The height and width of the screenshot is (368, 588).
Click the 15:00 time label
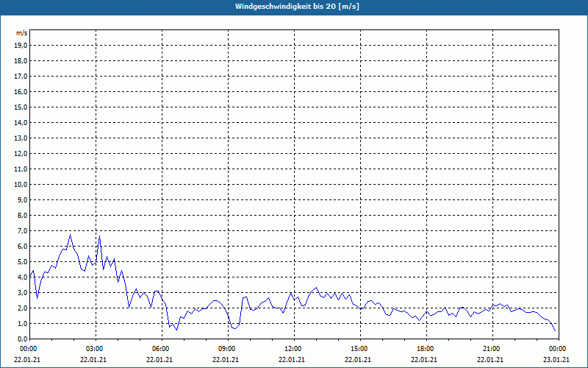(360, 349)
